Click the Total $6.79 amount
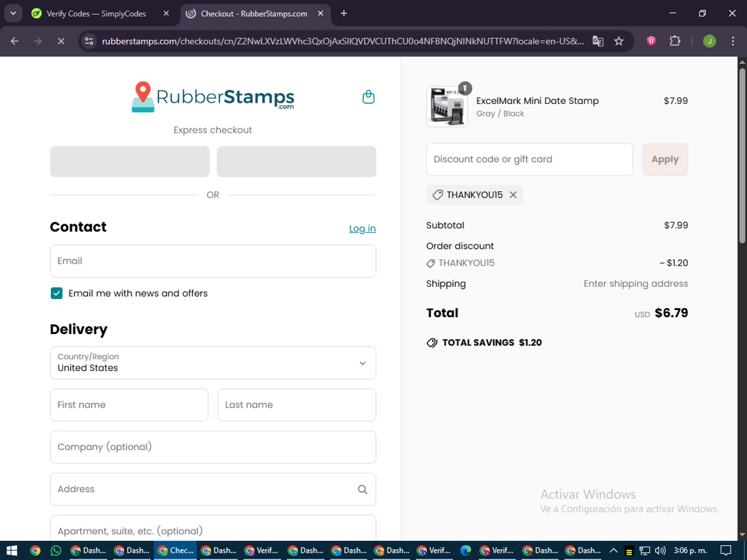 tap(671, 313)
